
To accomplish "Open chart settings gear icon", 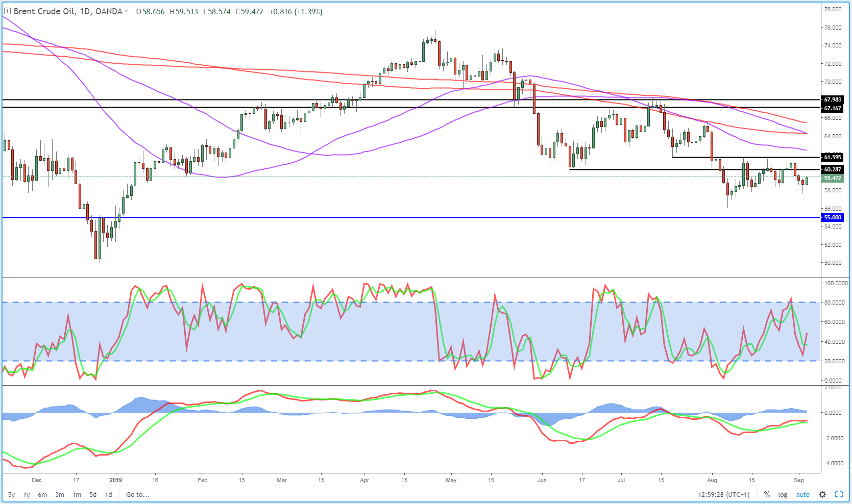I will pos(822,494).
